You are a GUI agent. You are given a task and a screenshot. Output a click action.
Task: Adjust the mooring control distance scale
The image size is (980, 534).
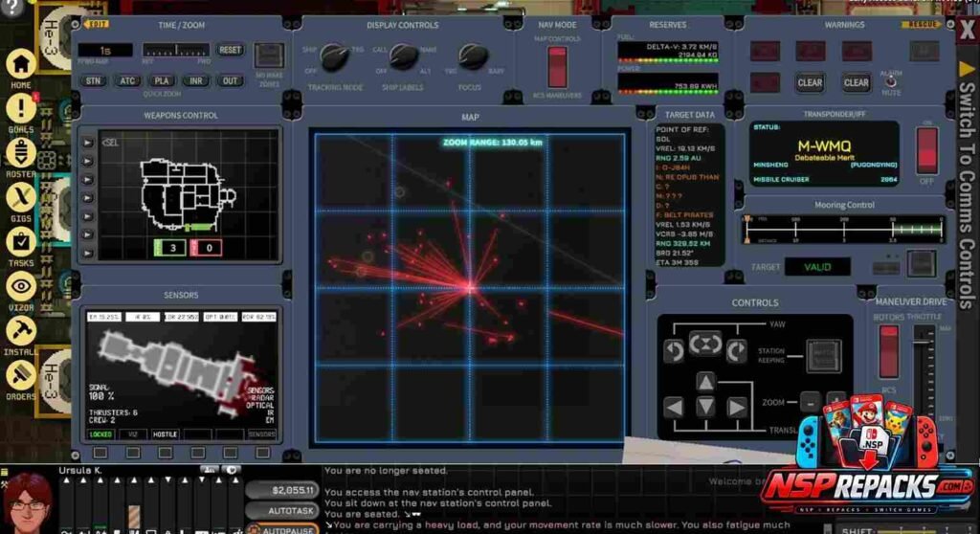coord(844,229)
